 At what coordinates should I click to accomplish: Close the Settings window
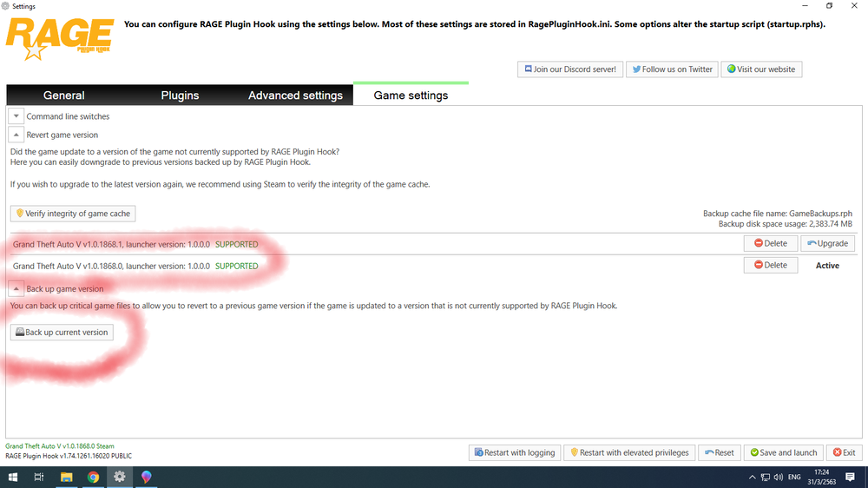click(x=854, y=5)
